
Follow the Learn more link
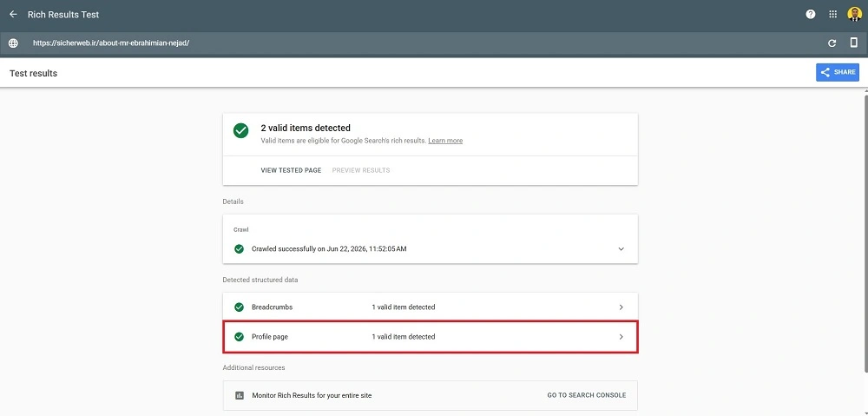coord(445,141)
